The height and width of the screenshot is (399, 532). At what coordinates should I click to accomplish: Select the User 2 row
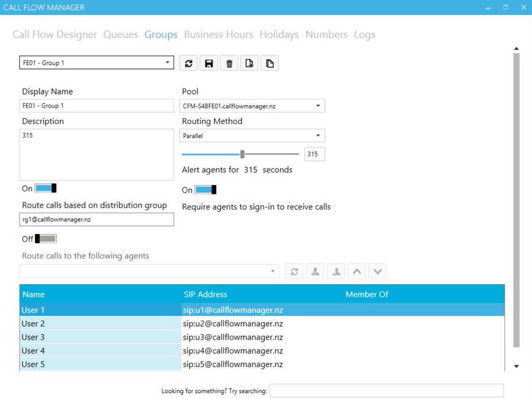pos(262,324)
